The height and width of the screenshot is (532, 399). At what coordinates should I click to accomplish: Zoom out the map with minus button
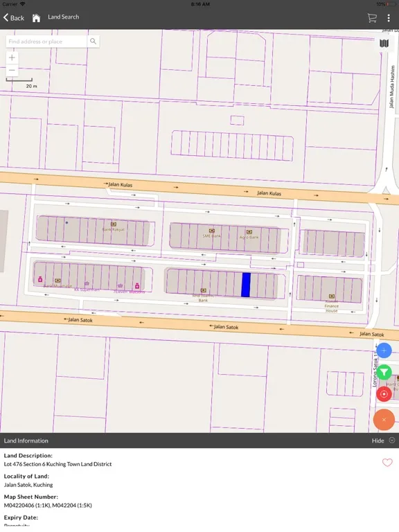[x=12, y=70]
